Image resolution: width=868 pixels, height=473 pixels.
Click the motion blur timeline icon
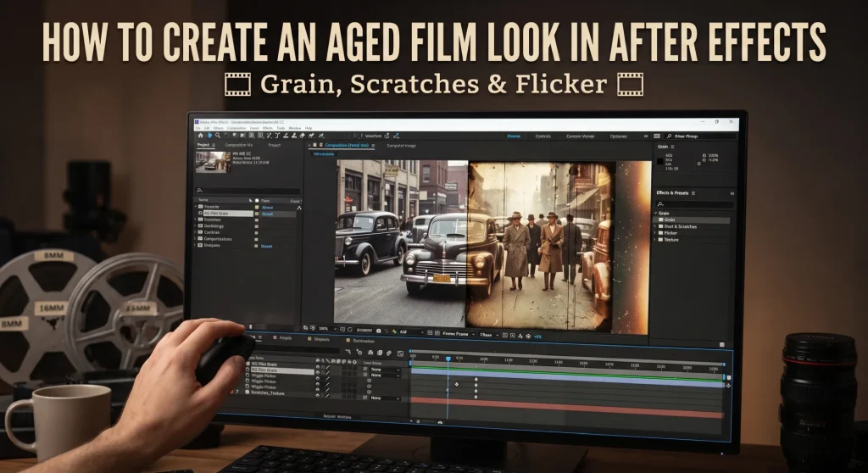(388, 353)
